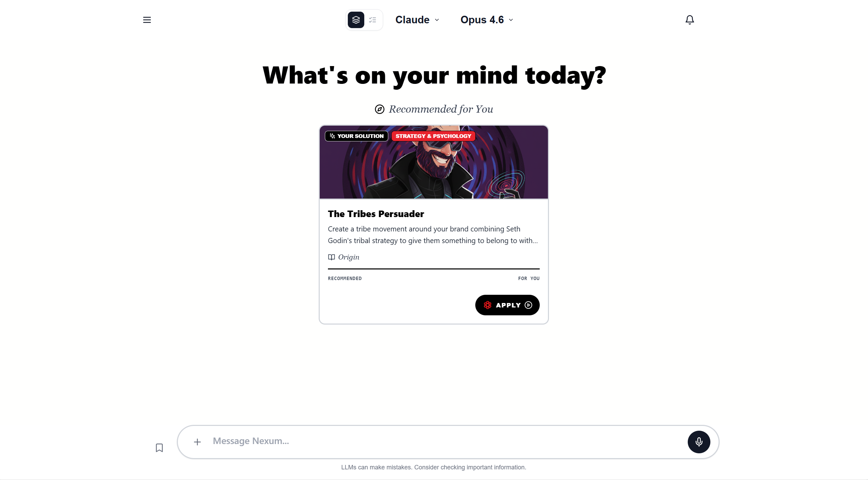Switch to the checklist view icon

[372, 20]
